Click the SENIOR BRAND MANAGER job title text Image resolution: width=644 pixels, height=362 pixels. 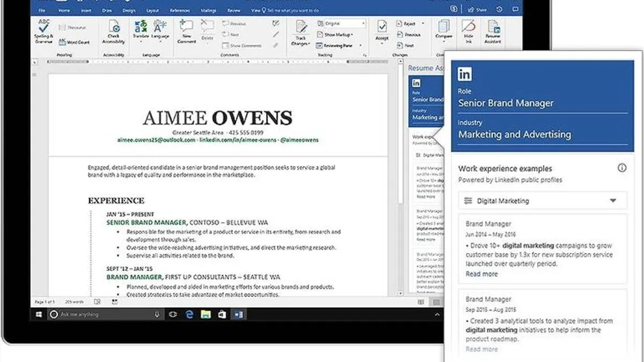146,223
